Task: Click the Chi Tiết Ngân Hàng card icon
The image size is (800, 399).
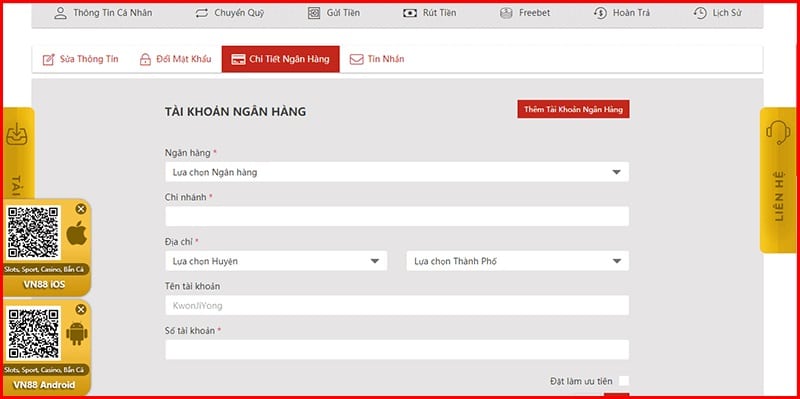Action: pyautogui.click(x=238, y=59)
